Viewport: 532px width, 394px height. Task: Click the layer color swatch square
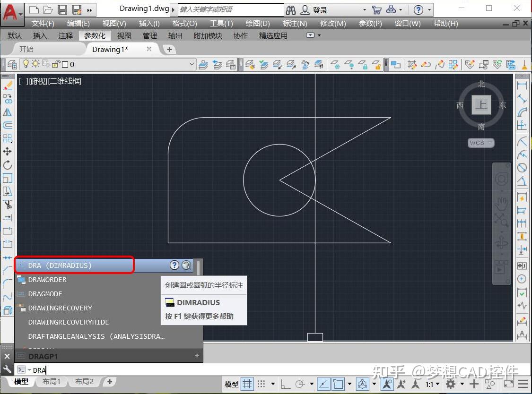(64, 64)
